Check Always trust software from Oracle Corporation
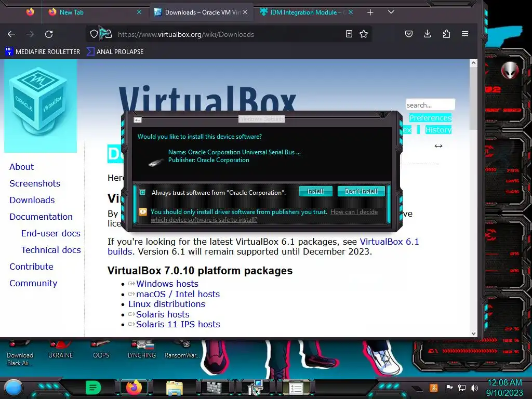This screenshot has height=399, width=532. pos(142,192)
